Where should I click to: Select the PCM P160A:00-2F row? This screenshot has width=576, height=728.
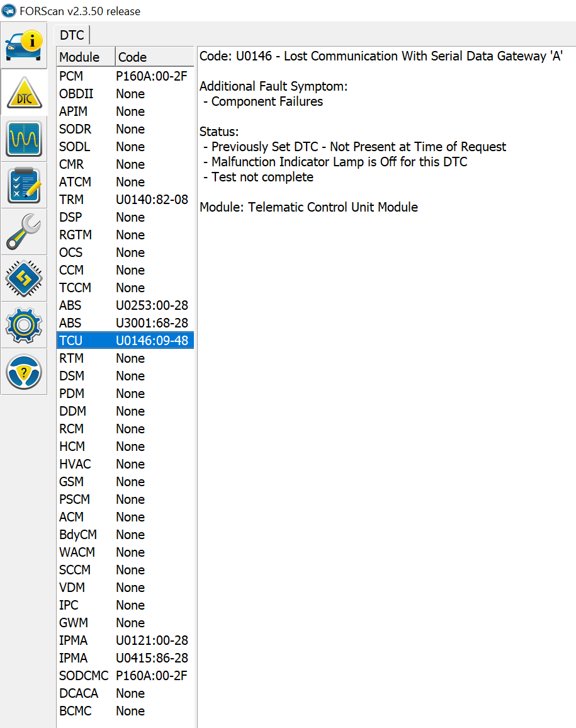[x=125, y=76]
